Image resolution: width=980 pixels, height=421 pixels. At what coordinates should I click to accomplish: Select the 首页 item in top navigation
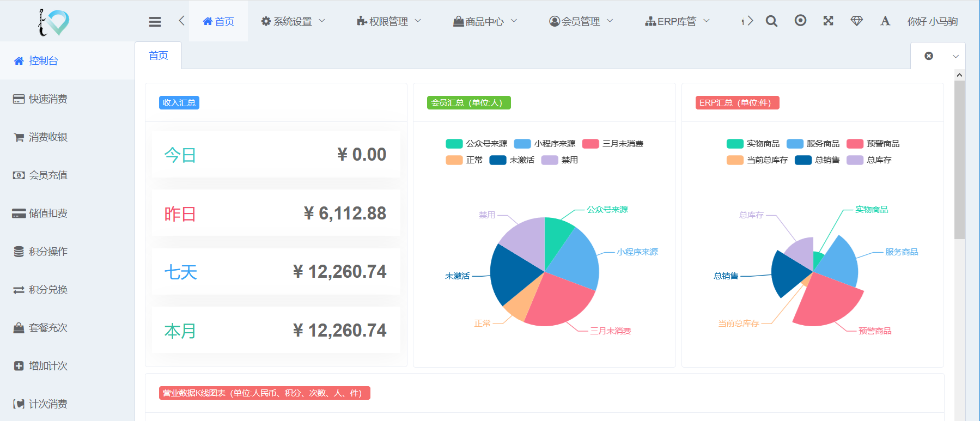[218, 21]
